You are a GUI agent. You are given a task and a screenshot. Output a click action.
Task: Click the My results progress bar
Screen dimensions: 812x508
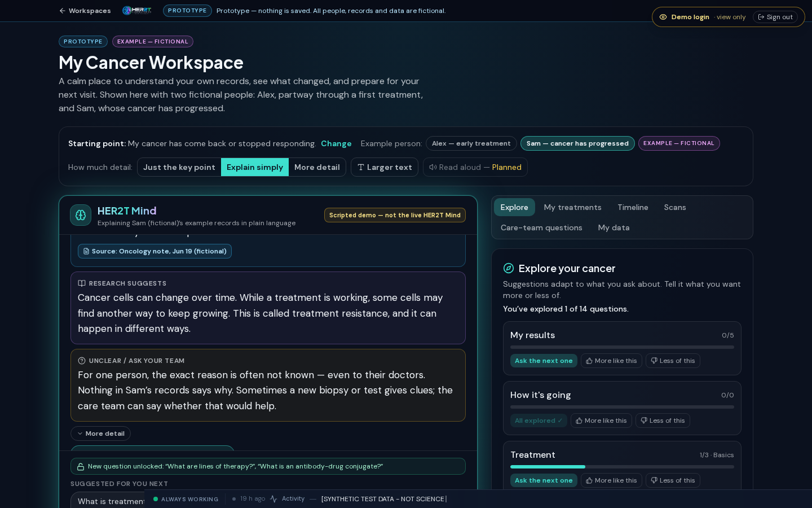pyautogui.click(x=622, y=347)
